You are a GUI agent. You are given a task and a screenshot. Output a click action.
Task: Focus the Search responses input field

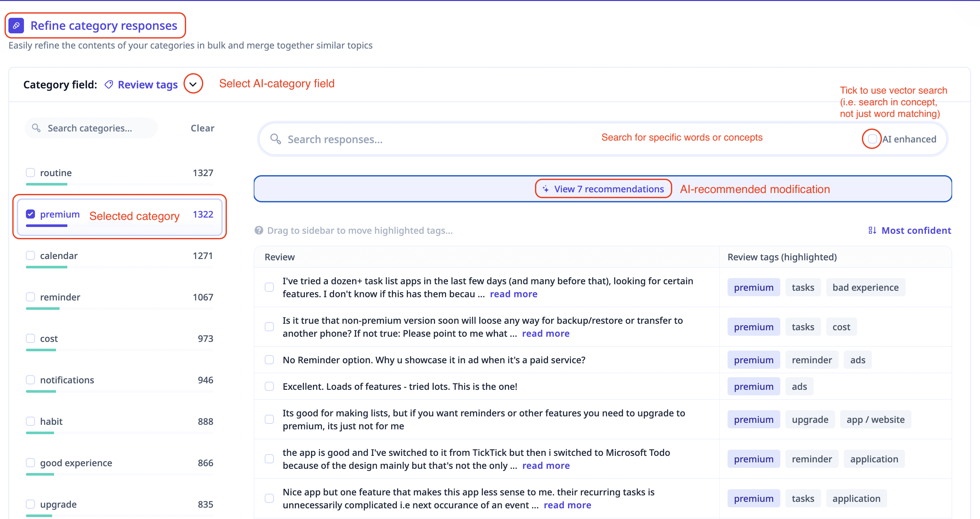click(418, 139)
